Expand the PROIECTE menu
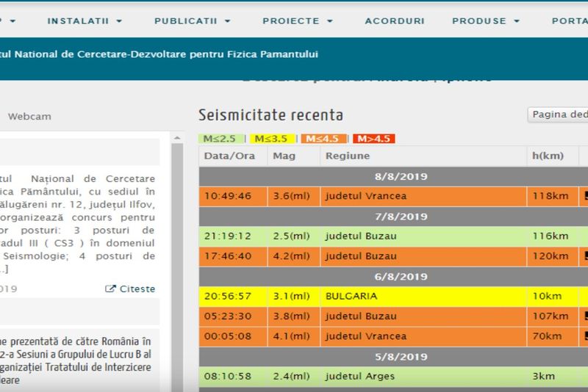 298,21
